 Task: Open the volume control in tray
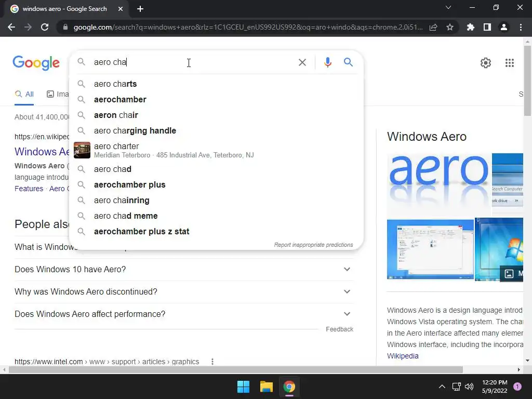pyautogui.click(x=469, y=387)
